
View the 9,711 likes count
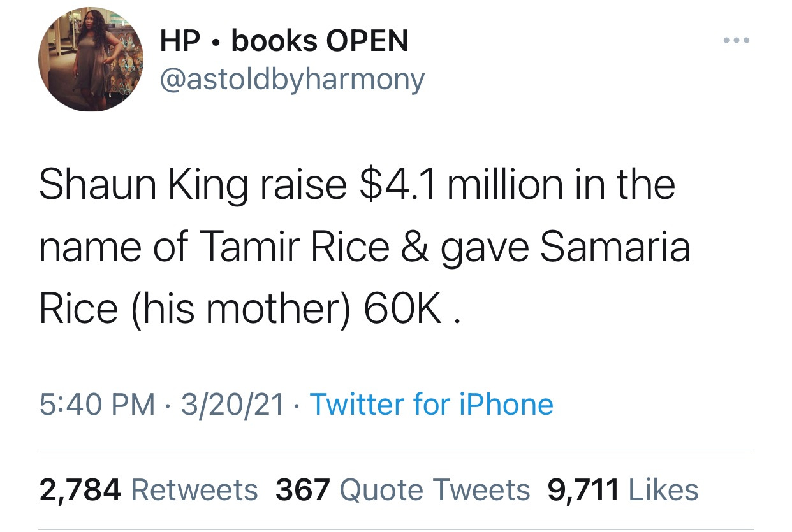(583, 490)
